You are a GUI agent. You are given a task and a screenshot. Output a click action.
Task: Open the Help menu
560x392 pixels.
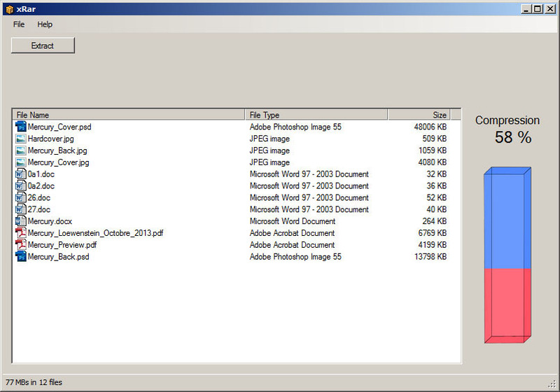pyautogui.click(x=45, y=24)
